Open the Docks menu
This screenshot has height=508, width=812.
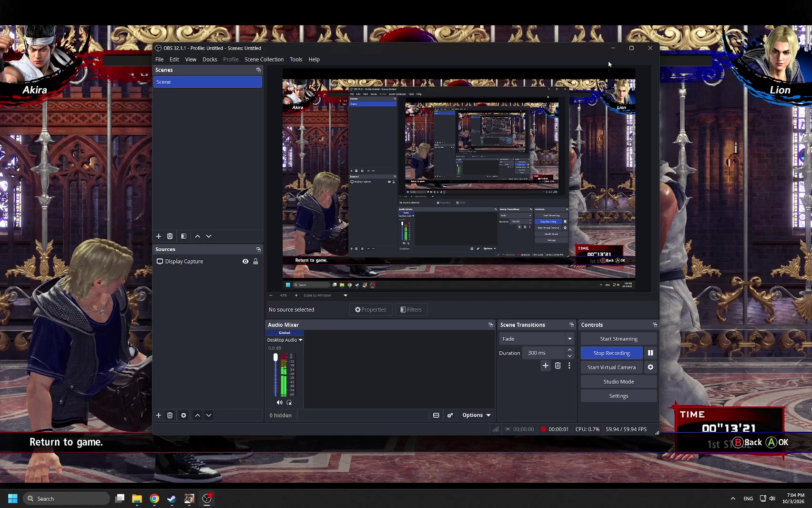point(210,60)
